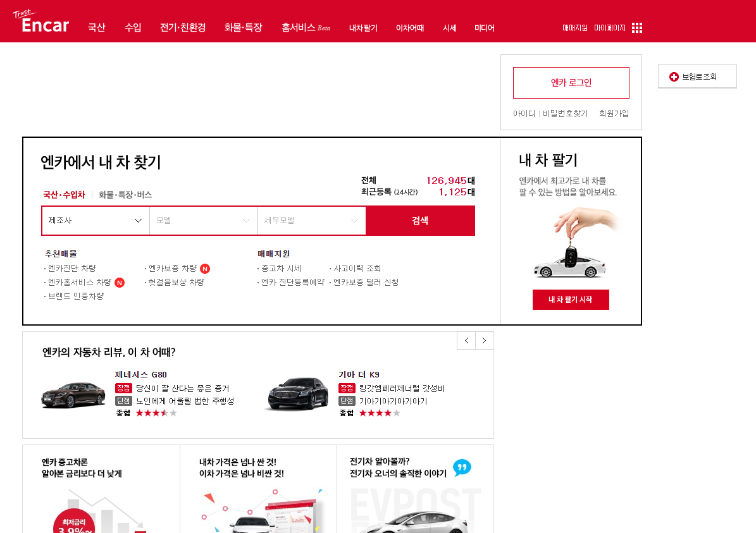The image size is (756, 533).
Task: Click 엔카 중고차론 banner card
Action: pos(101,489)
